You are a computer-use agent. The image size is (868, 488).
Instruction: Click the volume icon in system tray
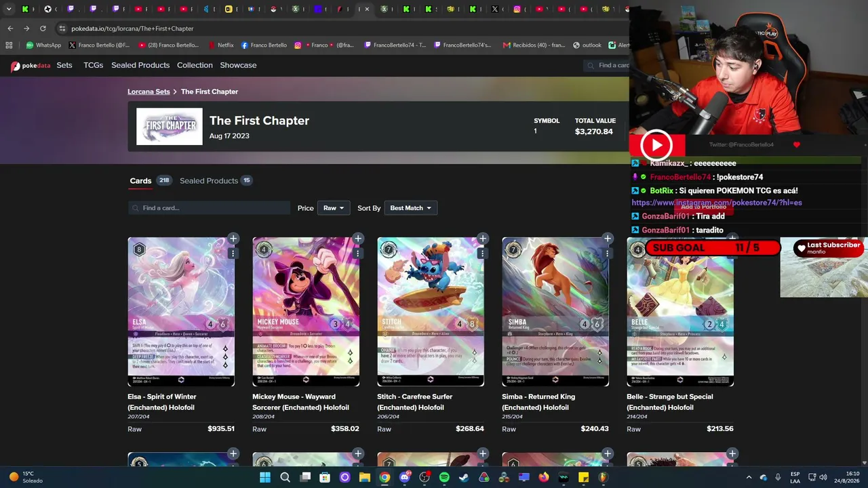pos(823,477)
